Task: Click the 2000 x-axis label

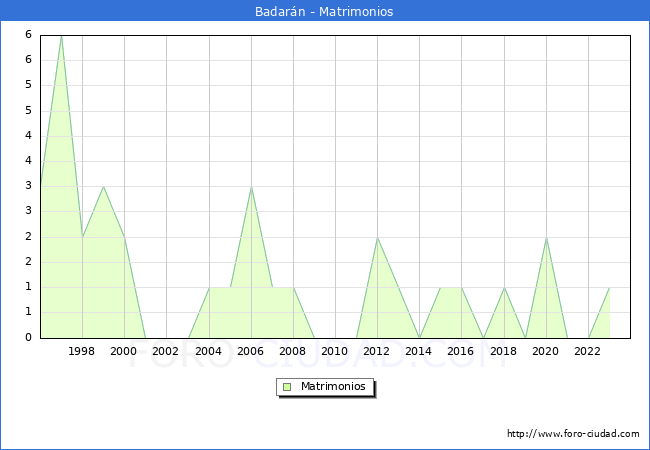Action: 123,351
